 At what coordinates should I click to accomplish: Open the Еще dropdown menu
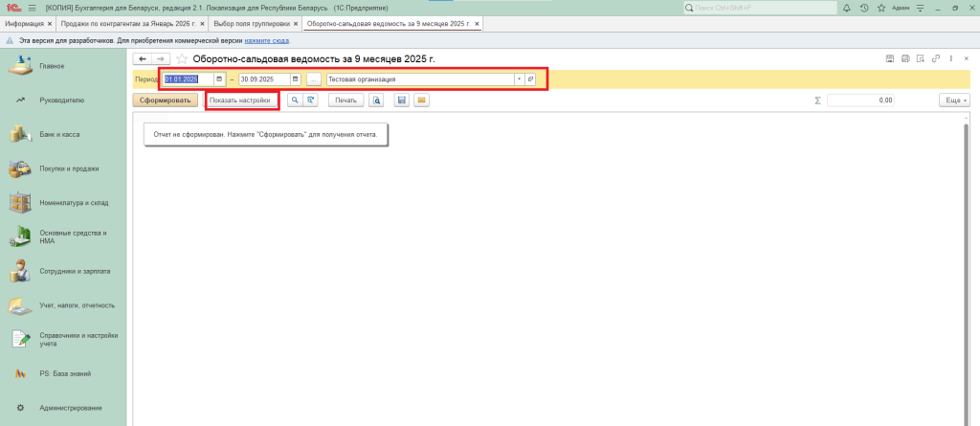[954, 100]
